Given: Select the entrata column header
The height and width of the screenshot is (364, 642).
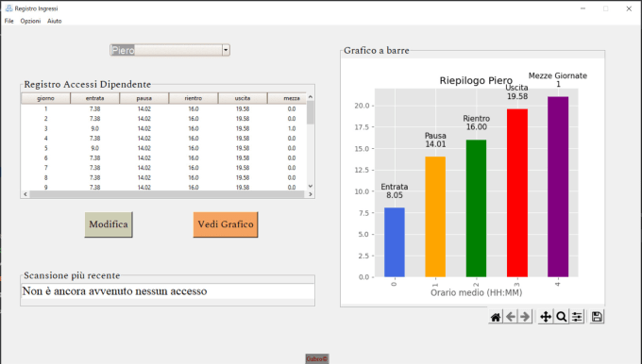Looking at the screenshot, I should 95,98.
